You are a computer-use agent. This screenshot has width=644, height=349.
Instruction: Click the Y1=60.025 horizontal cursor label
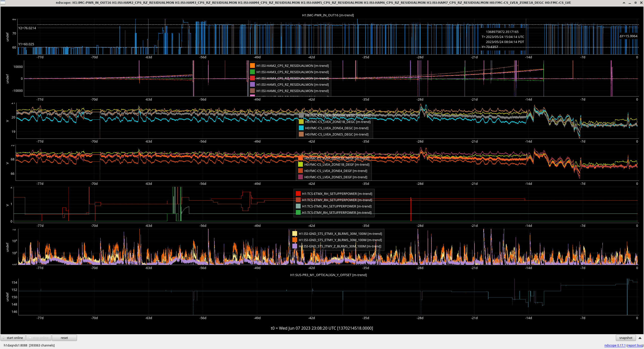click(x=26, y=44)
